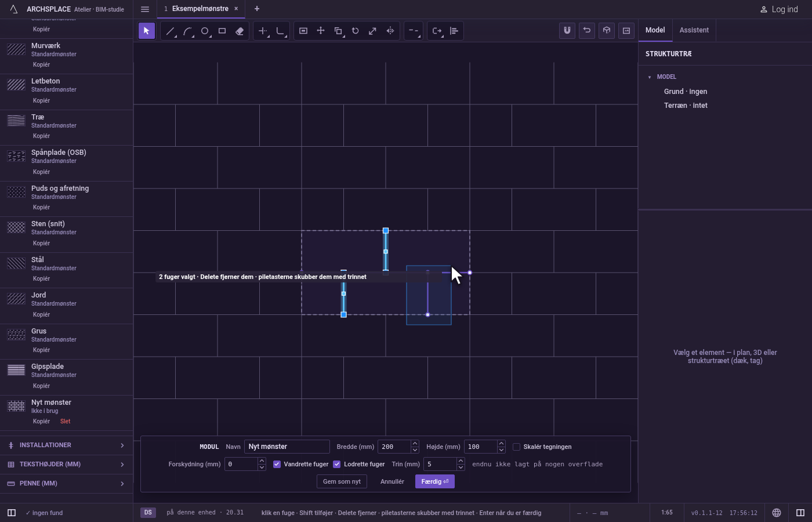Expand the PENNE (MM) section
The height and width of the screenshot is (522, 812).
tap(66, 484)
